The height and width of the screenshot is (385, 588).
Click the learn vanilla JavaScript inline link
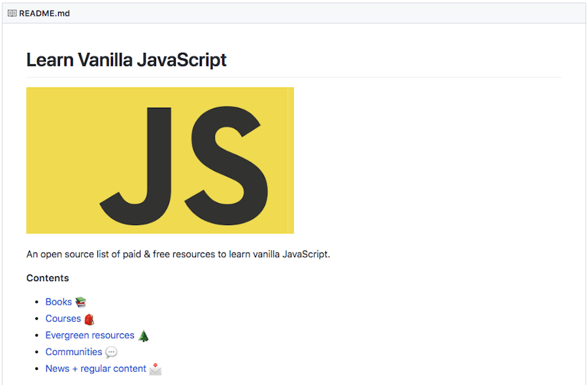(279, 254)
